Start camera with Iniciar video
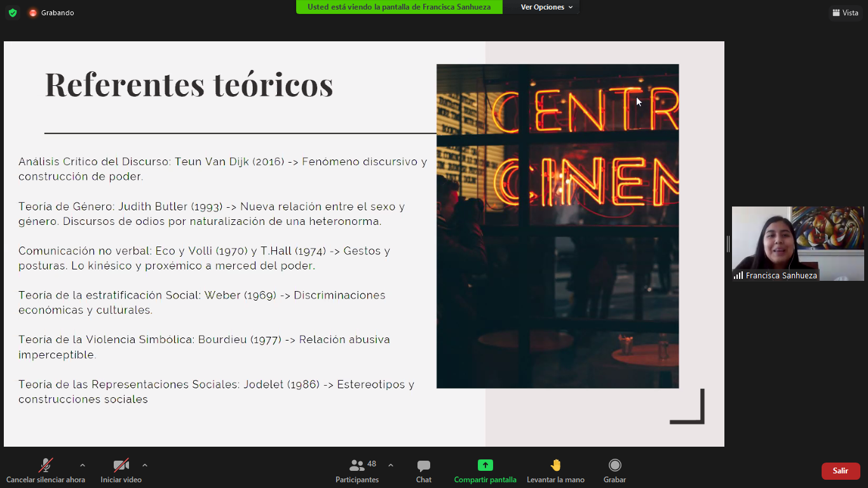868x488 pixels. point(121,471)
